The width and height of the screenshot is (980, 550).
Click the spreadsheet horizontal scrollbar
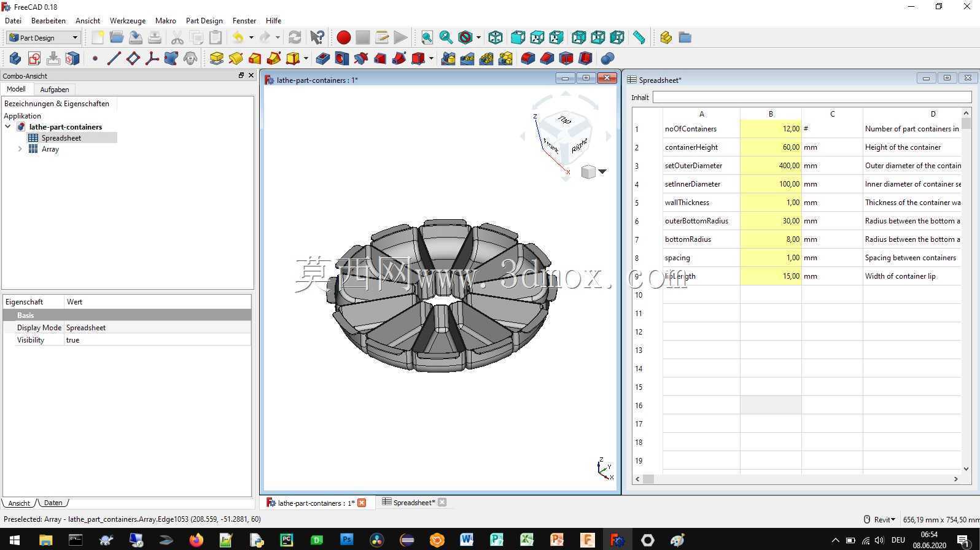tap(797, 479)
